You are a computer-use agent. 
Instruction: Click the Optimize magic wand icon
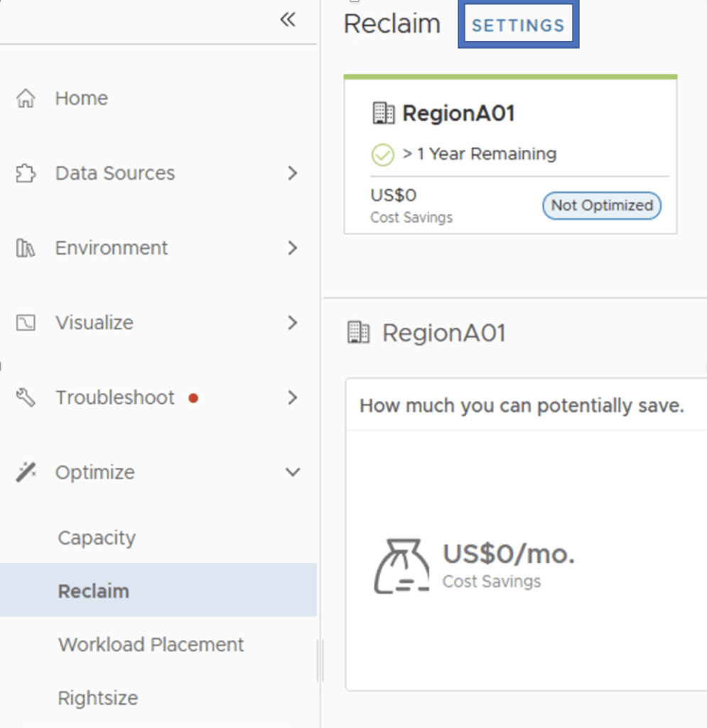[26, 472]
